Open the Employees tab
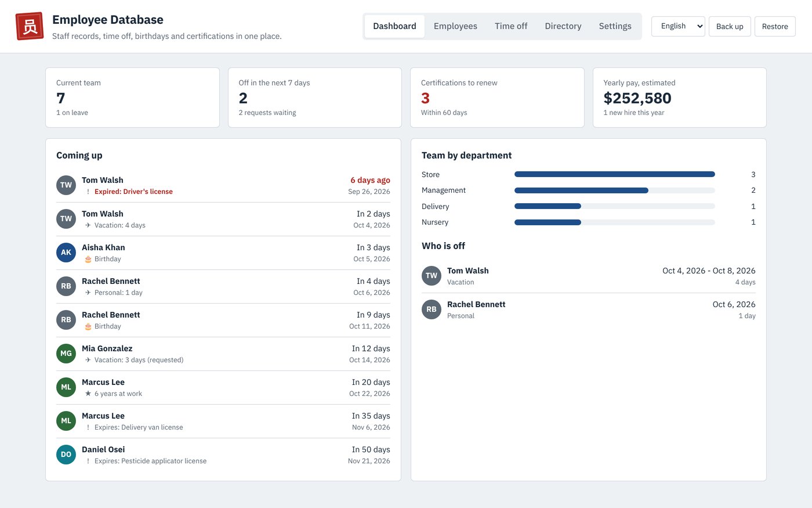 pyautogui.click(x=455, y=26)
